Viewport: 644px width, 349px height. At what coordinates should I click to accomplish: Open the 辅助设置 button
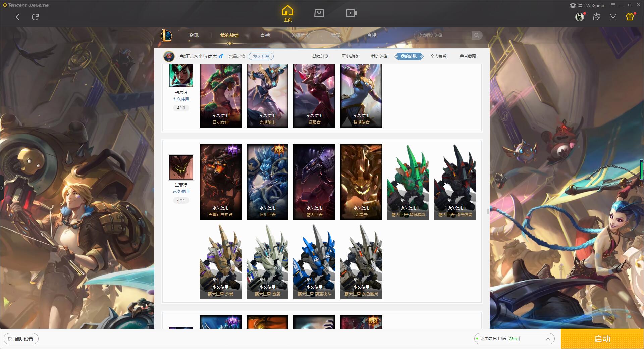pyautogui.click(x=21, y=339)
